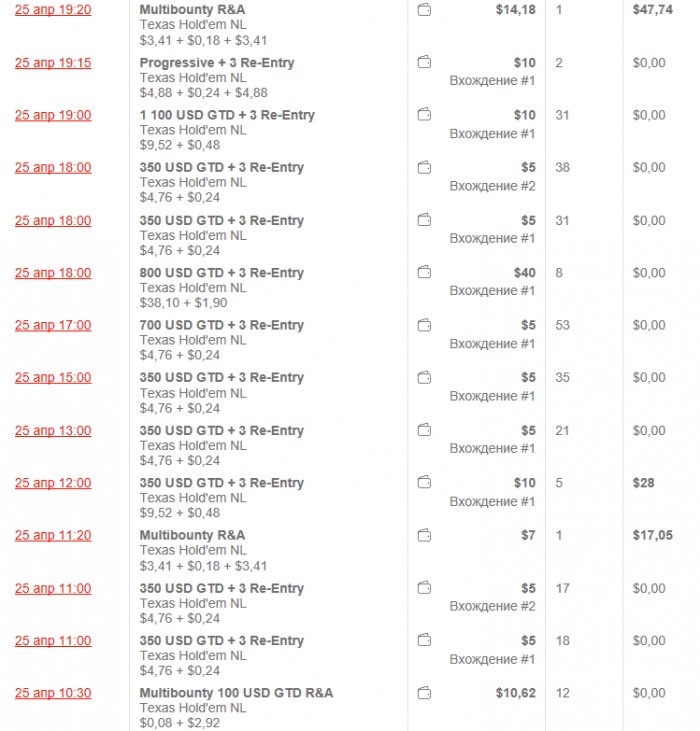Click wallet icon in the 15:00 tournament row

[x=424, y=378]
